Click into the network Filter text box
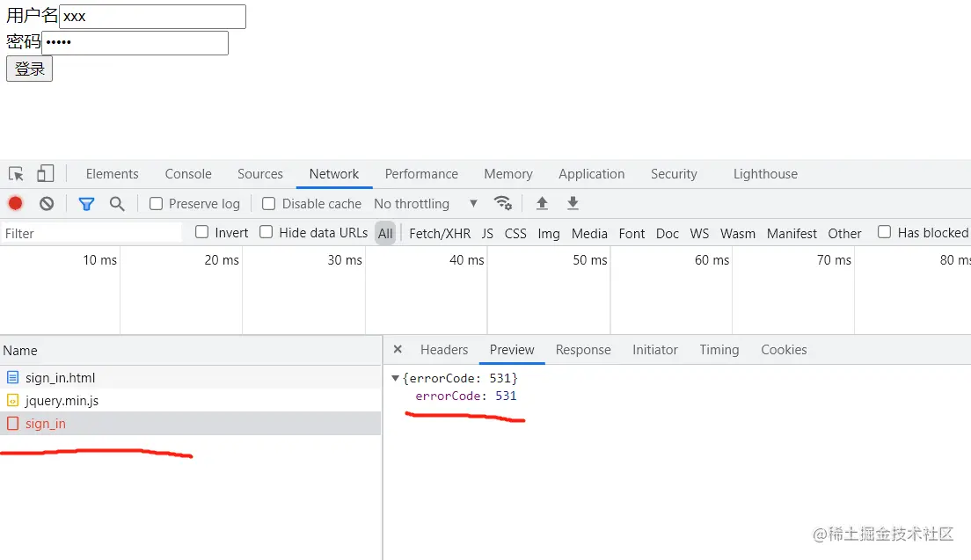This screenshot has width=971, height=560. [91, 233]
